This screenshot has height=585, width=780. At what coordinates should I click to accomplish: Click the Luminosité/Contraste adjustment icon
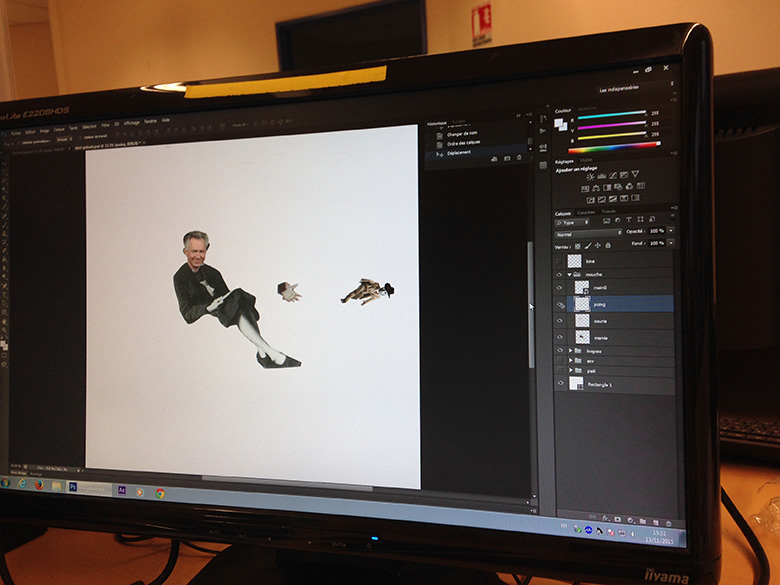[590, 175]
